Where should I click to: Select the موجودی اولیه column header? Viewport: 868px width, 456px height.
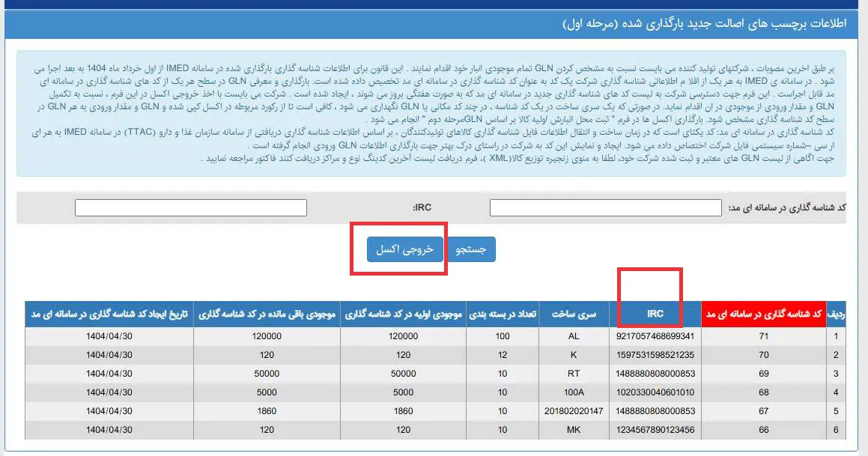pyautogui.click(x=403, y=314)
